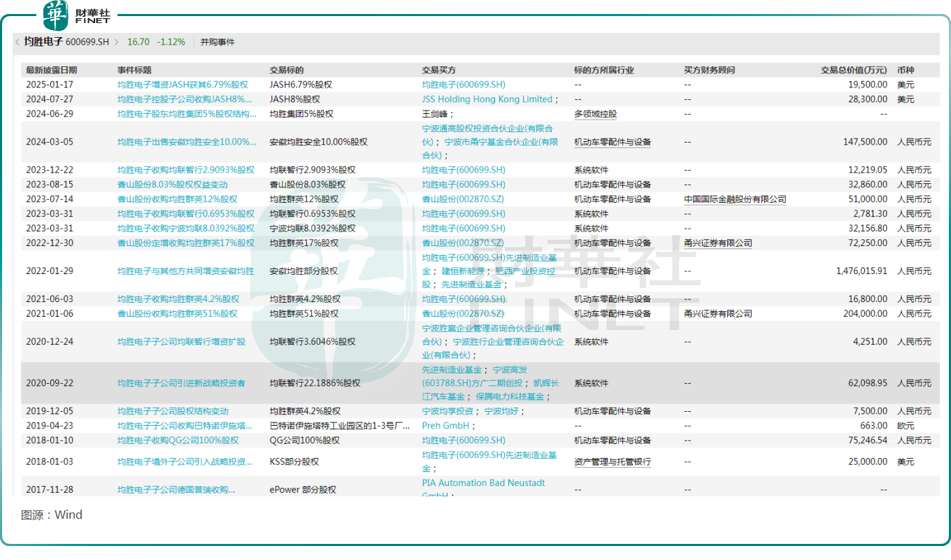This screenshot has width=951, height=560.
Task: Click the 币种 column header
Action: point(906,71)
